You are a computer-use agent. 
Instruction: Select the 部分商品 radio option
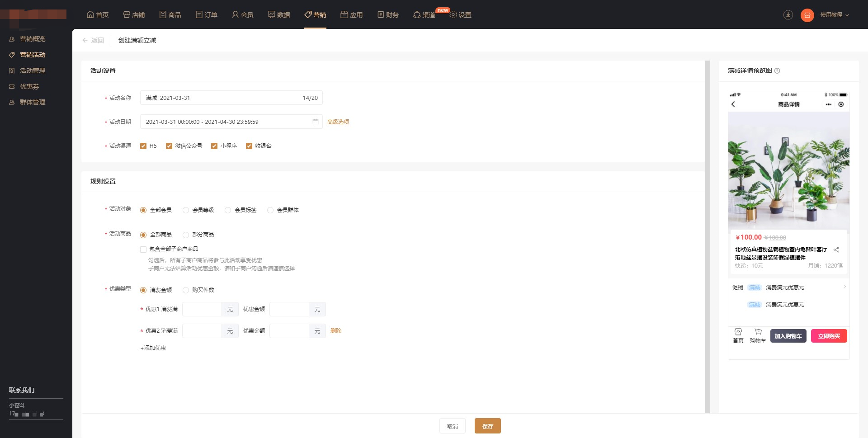pos(186,235)
